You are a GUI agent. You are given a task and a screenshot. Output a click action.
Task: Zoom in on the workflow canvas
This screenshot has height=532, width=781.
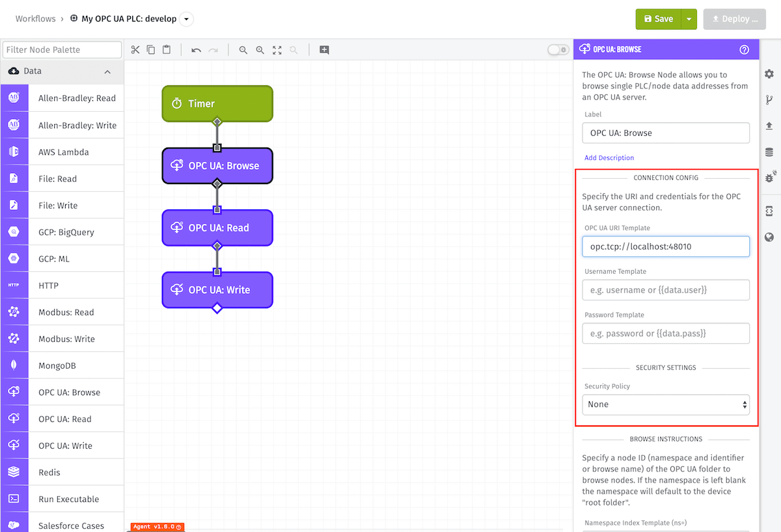[x=260, y=50]
